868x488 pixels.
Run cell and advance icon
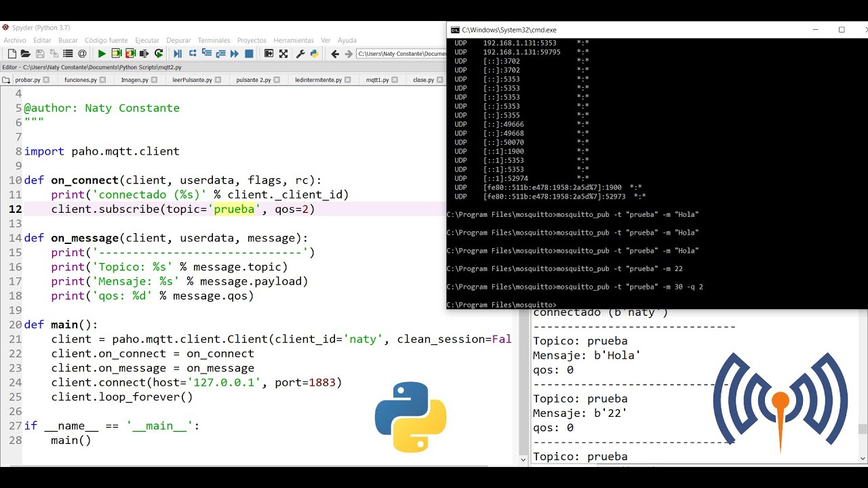[x=130, y=54]
